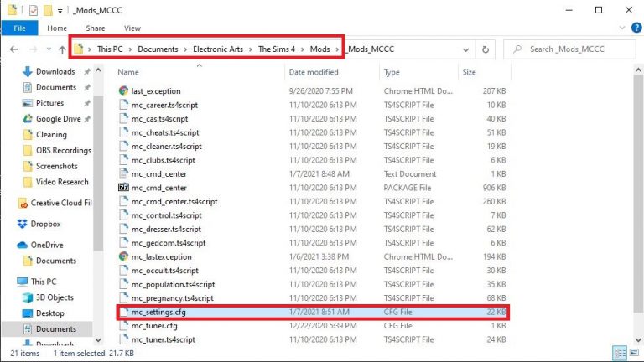644x362 pixels.
Task: Select pinned Documents in quick access
Action: point(56,87)
